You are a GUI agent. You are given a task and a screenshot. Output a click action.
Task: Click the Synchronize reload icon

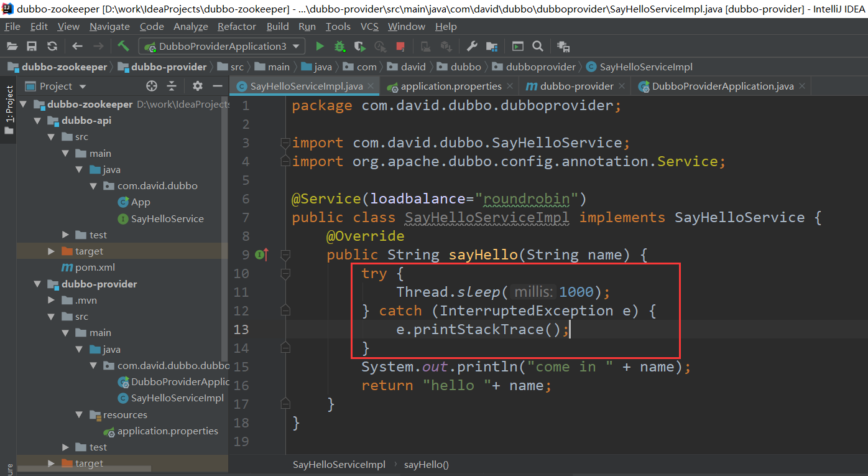click(x=52, y=46)
